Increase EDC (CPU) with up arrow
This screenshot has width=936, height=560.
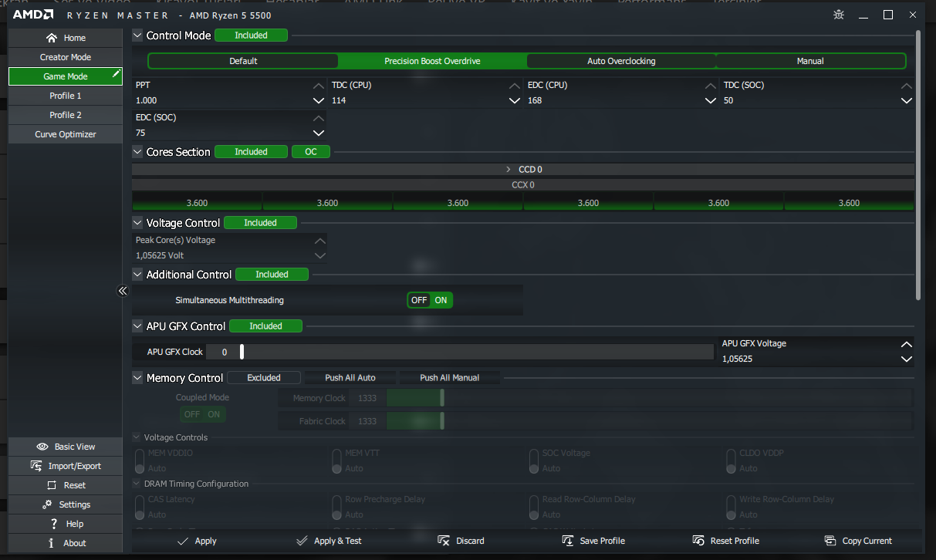tap(711, 86)
